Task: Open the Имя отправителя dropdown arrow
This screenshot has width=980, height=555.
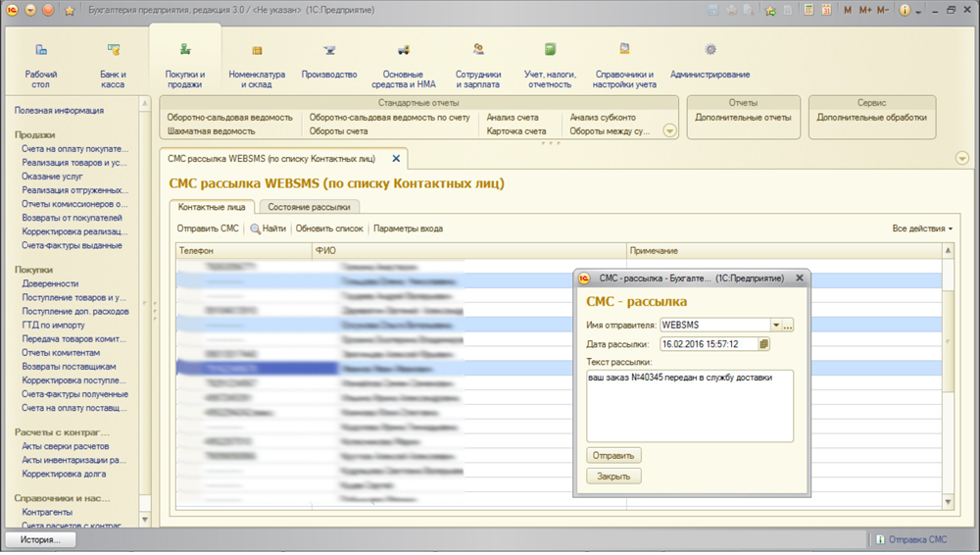Action: 775,325
